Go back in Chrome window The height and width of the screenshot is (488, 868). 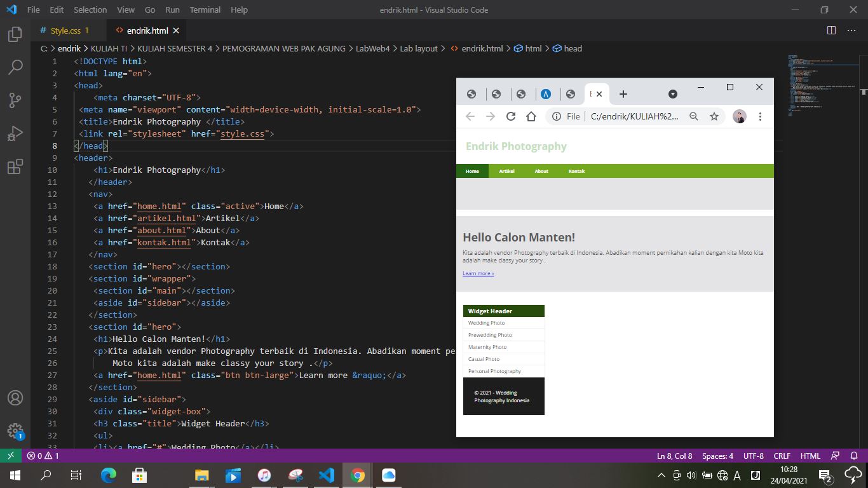pyautogui.click(x=470, y=116)
